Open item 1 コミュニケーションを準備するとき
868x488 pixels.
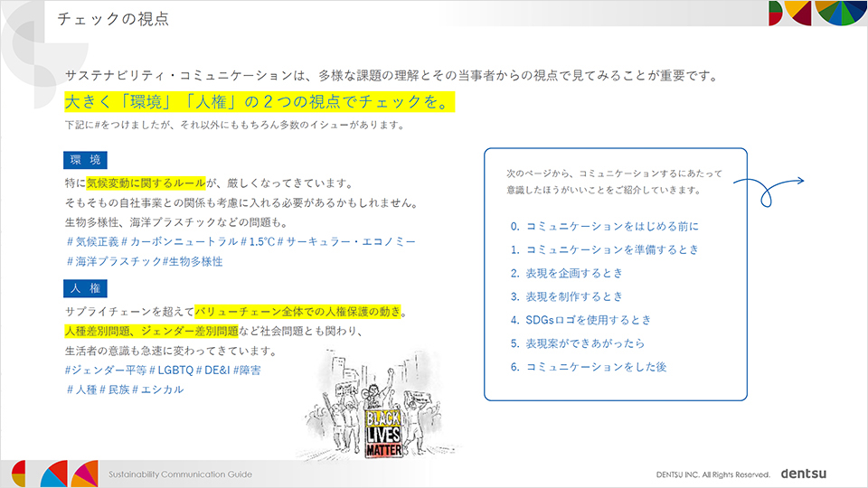tap(604, 249)
